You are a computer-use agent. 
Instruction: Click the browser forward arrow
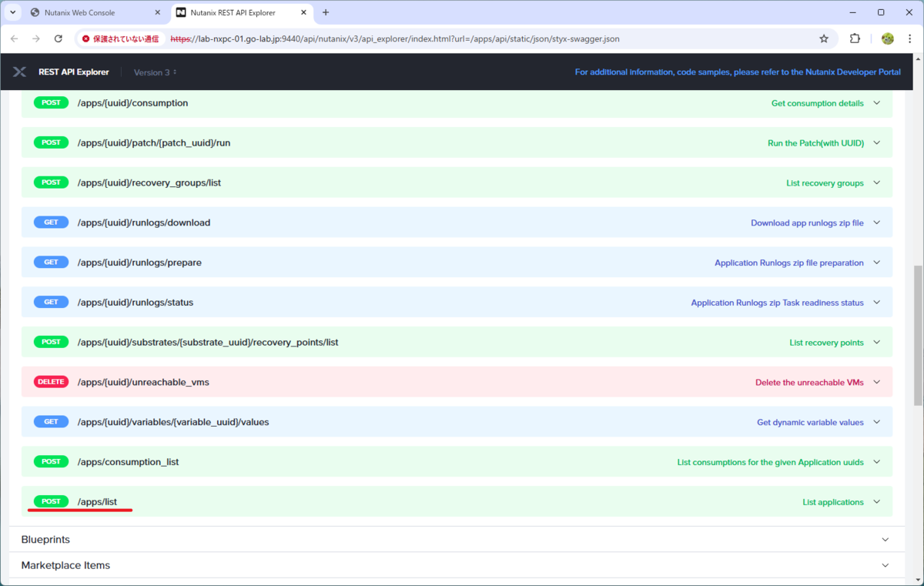pos(36,39)
